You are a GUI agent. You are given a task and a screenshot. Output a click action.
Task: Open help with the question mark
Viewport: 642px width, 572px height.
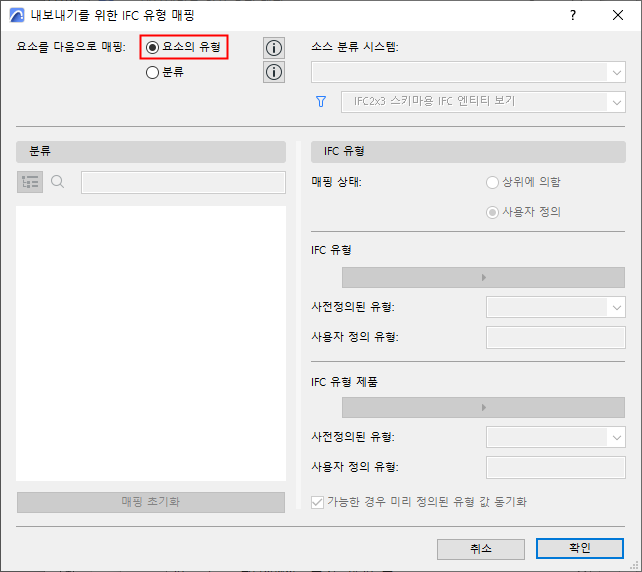tap(573, 16)
